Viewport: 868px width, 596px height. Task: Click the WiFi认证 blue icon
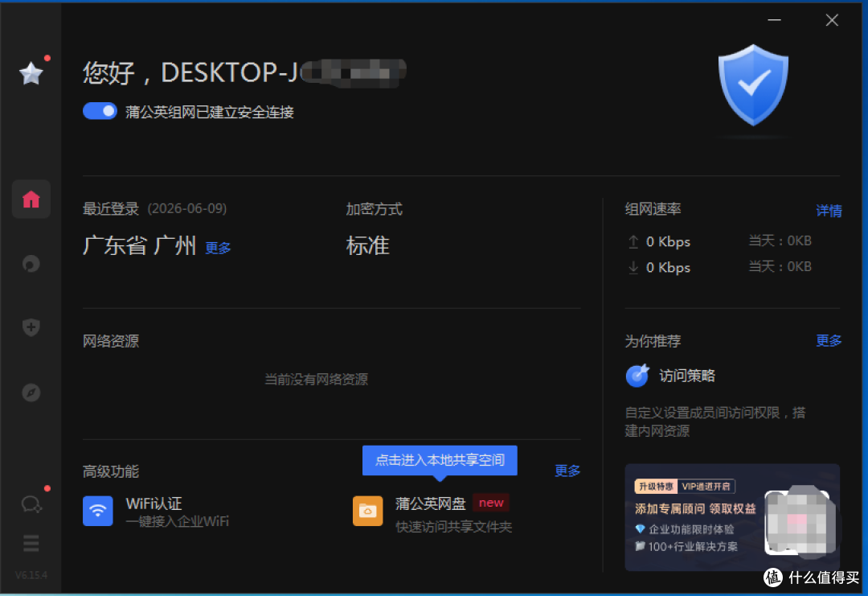pyautogui.click(x=98, y=511)
